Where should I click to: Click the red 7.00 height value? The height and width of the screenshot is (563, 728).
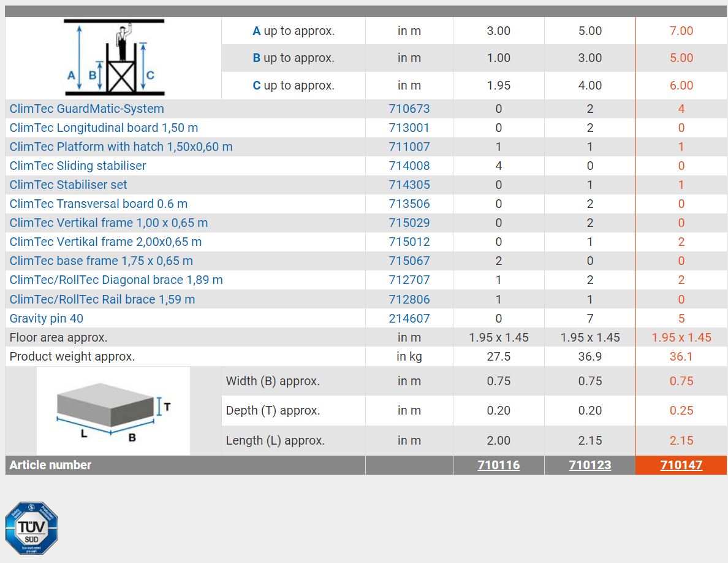pos(681,31)
